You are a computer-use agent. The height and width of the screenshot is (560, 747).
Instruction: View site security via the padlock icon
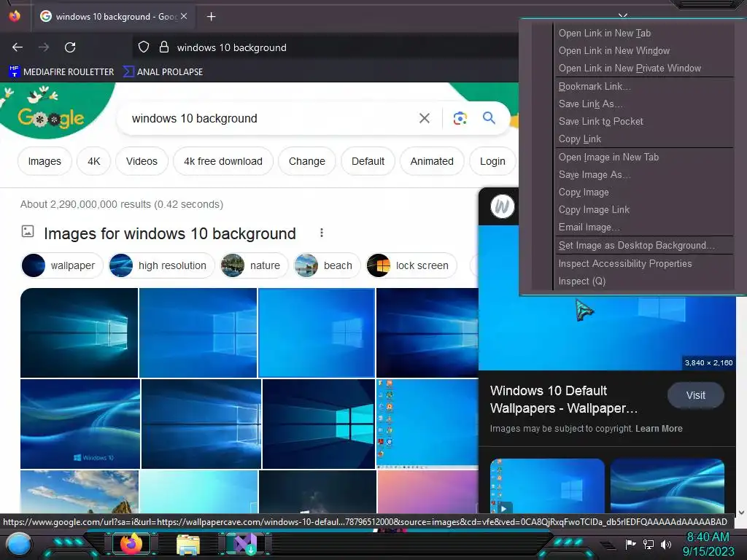[x=164, y=47]
